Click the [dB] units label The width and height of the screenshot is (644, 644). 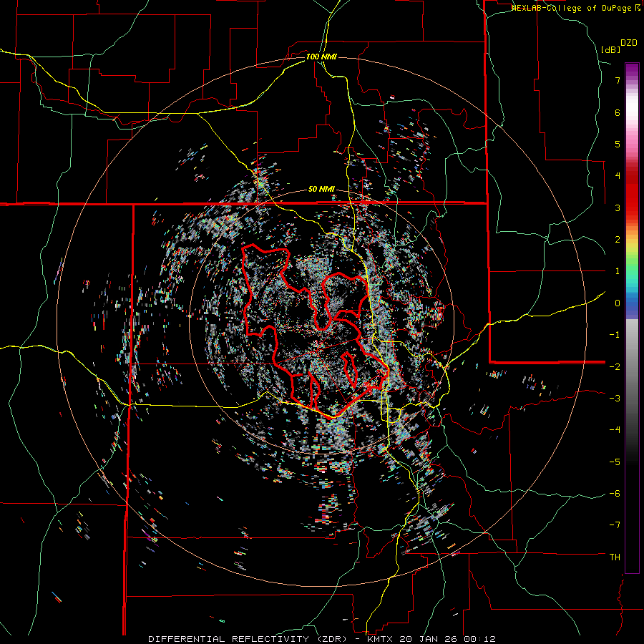611,49
